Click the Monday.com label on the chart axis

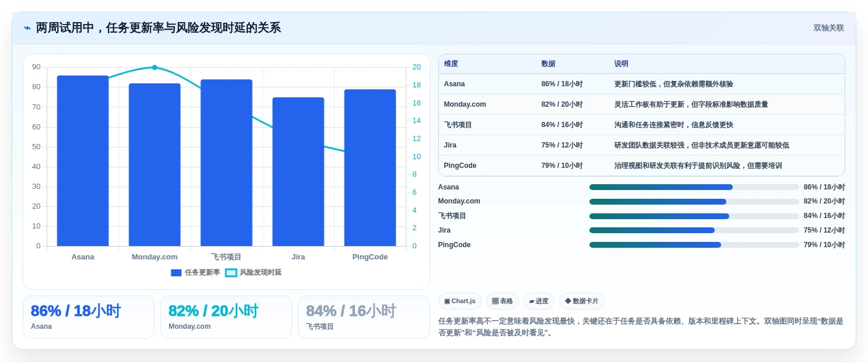pyautogui.click(x=154, y=257)
